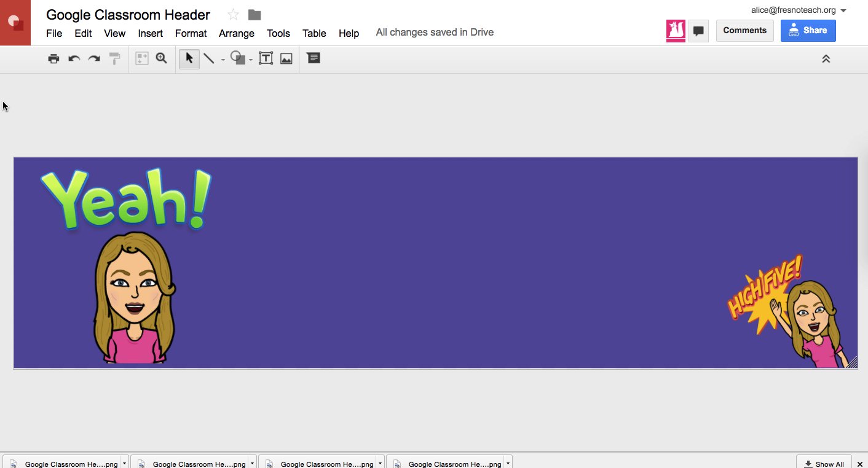
Task: Expand options for the second downloaded png
Action: [253, 463]
